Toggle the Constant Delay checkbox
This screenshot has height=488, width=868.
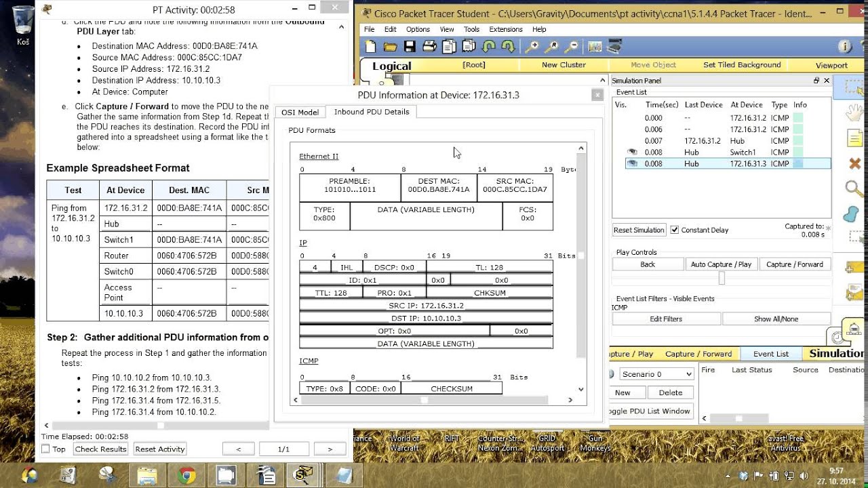coord(675,230)
